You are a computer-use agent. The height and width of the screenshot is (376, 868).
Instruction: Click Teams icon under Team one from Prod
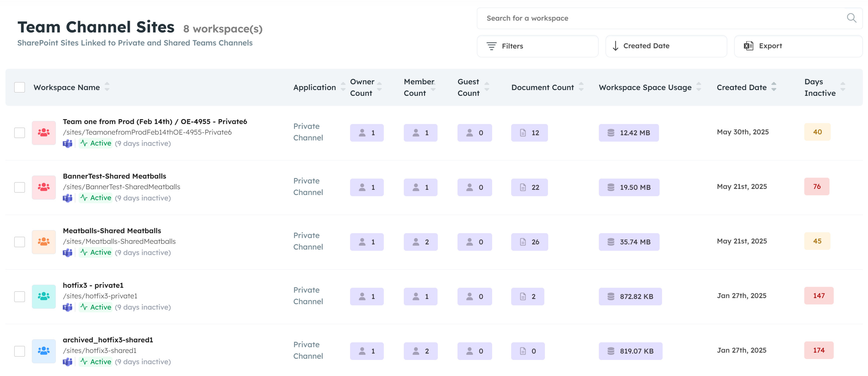coord(67,143)
